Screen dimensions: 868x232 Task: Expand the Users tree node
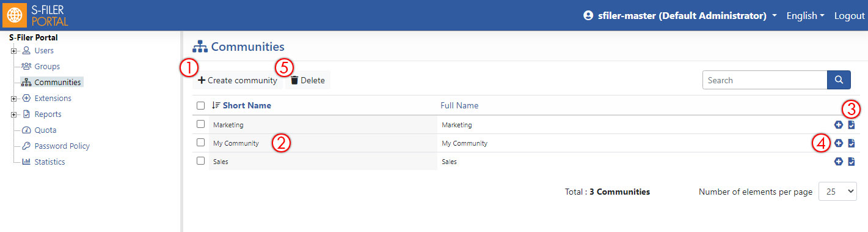[x=13, y=51]
